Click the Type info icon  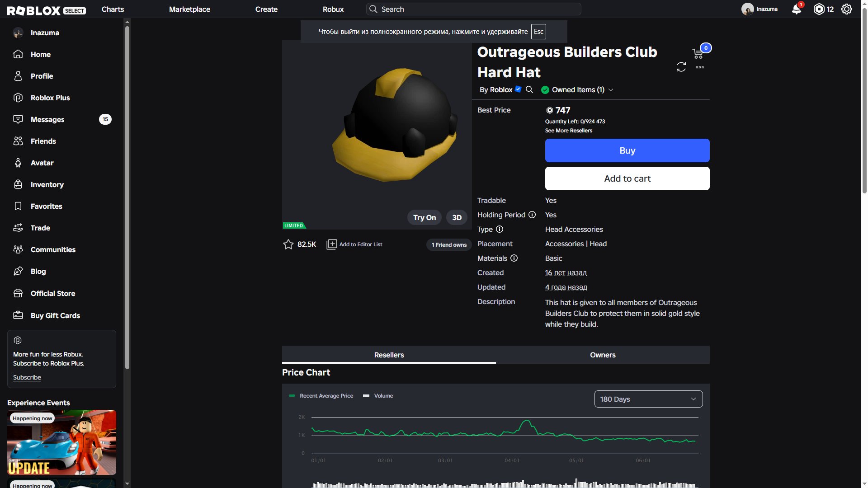500,229
